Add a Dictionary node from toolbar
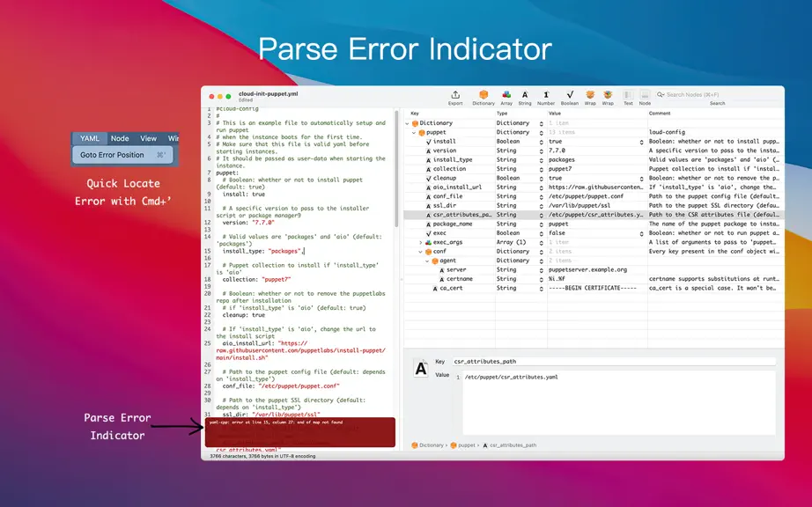Image resolution: width=812 pixels, height=507 pixels. point(484,95)
